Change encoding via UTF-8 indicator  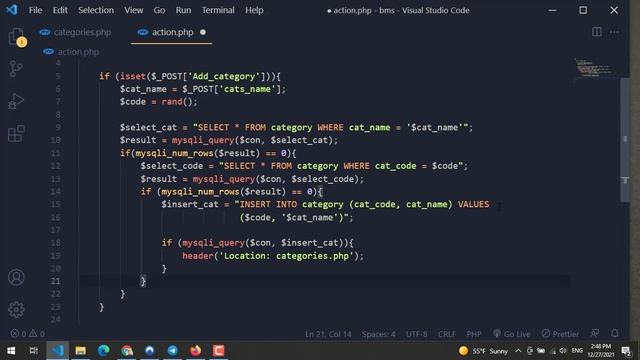[417, 334]
